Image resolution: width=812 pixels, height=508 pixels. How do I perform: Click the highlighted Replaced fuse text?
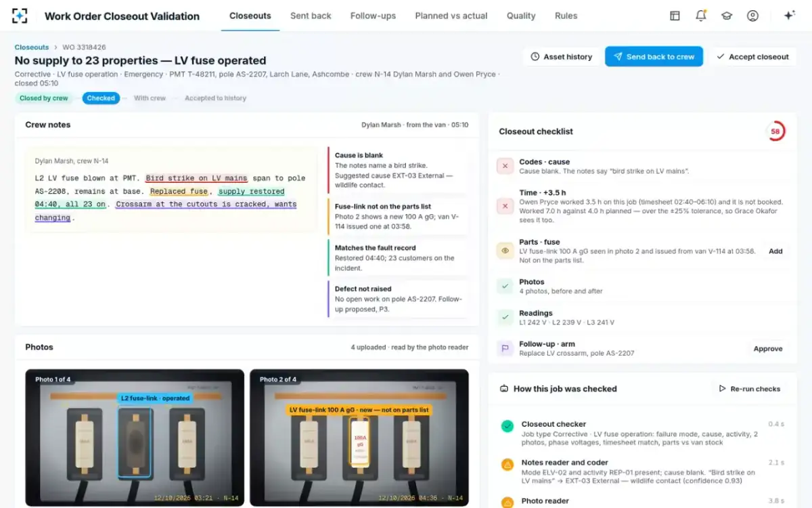click(x=179, y=192)
